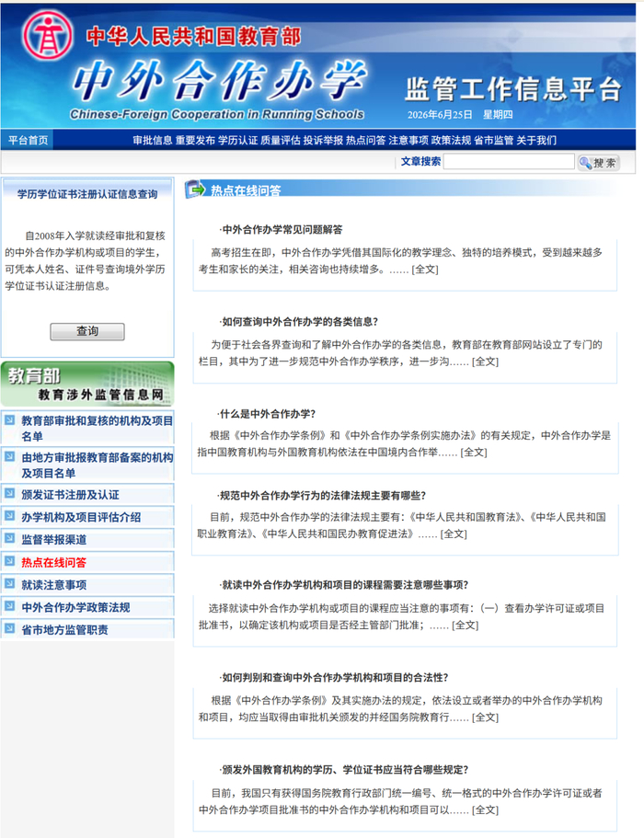Click the arrow icon beside 办学机构及项目评估介绍
This screenshot has height=838, width=644.
[9, 516]
